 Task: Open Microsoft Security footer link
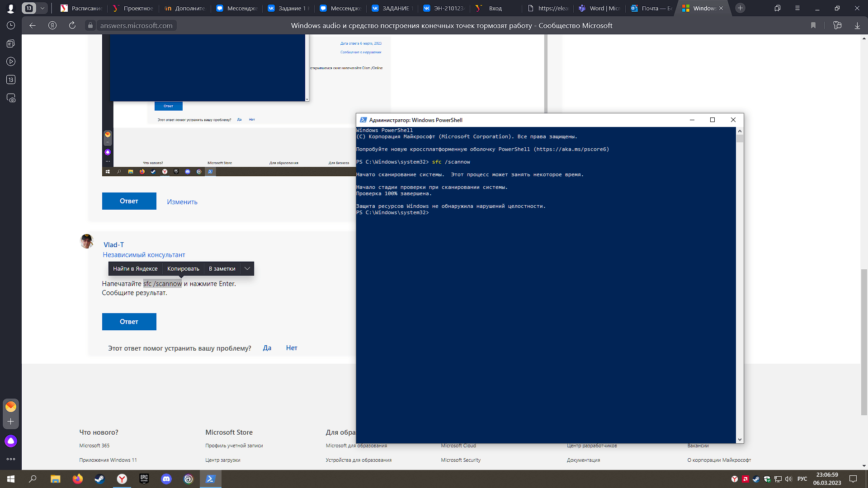(x=461, y=460)
